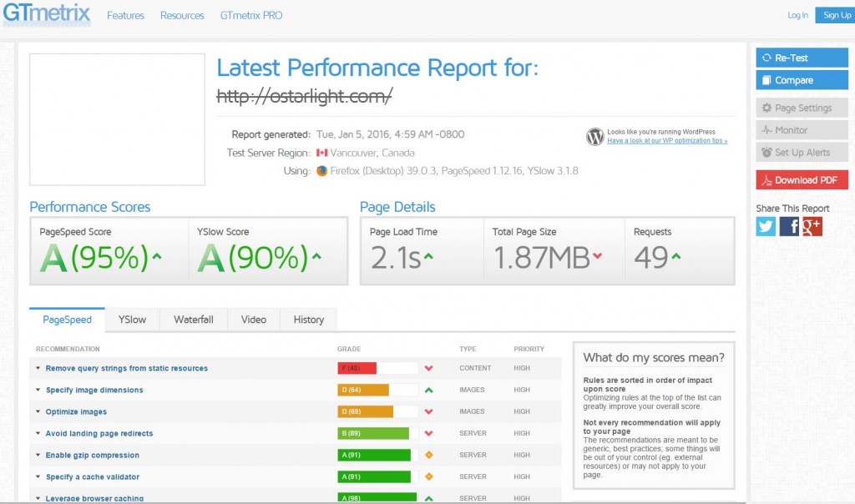Screen dimensions: 855x504
Task: Click the GRADE column header
Action: (x=349, y=349)
